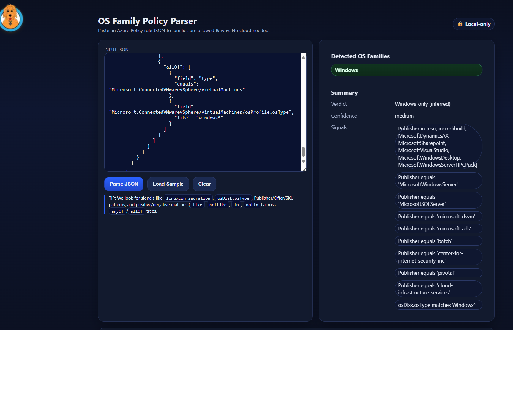The height and width of the screenshot is (420, 513).
Task: Click the textarea scroll up arrow
Action: (x=303, y=58)
